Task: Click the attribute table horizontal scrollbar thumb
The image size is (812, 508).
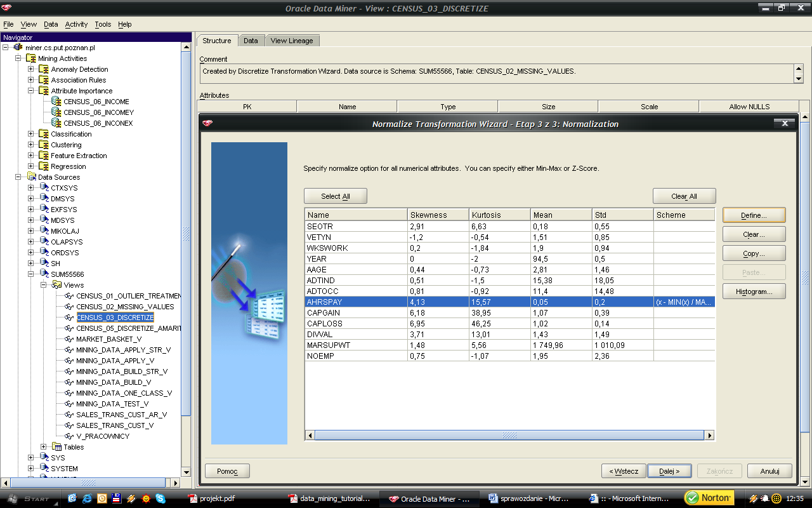Action: tap(509, 436)
